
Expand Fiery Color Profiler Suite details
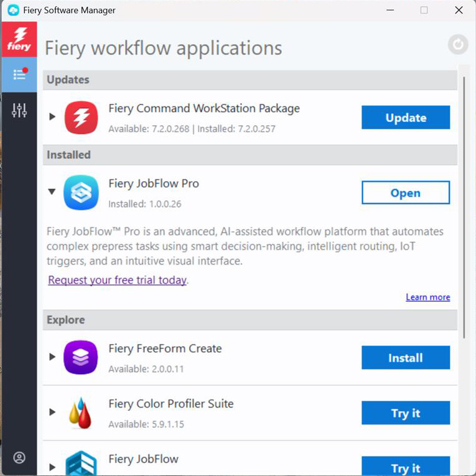coord(52,412)
